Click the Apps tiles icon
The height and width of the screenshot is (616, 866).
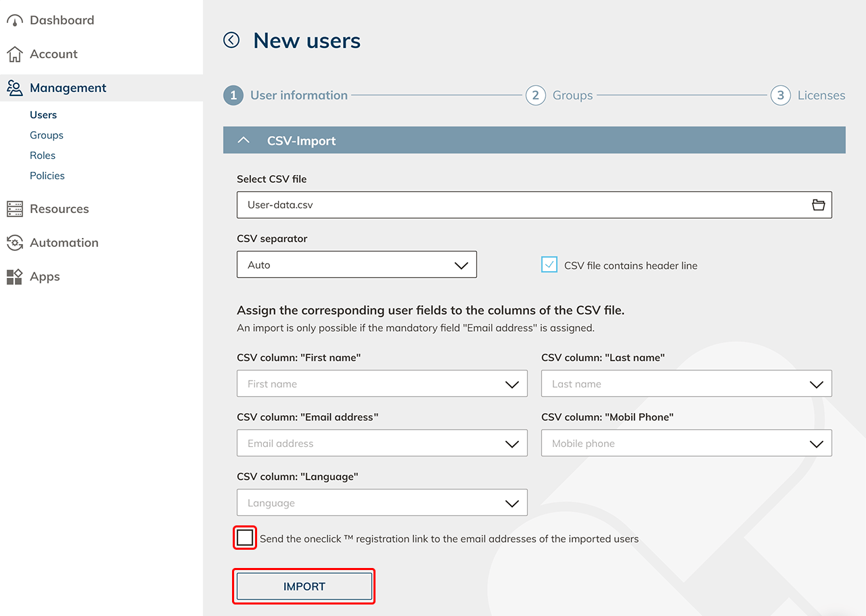point(14,277)
